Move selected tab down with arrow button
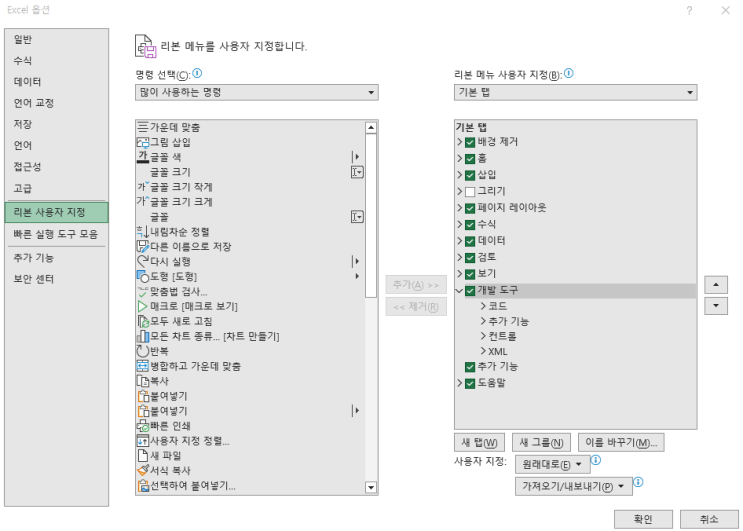Image resolution: width=743 pixels, height=531 pixels. 716,306
